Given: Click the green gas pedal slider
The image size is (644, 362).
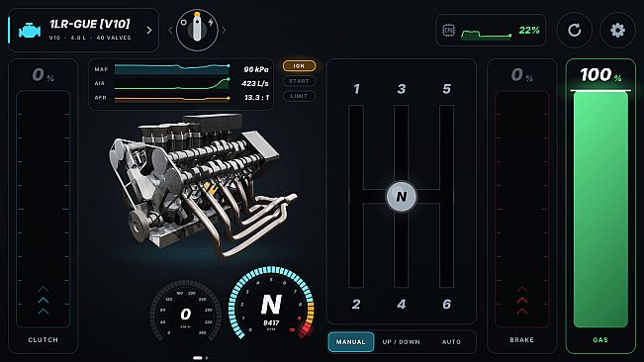Looking at the screenshot, I should coord(600,209).
